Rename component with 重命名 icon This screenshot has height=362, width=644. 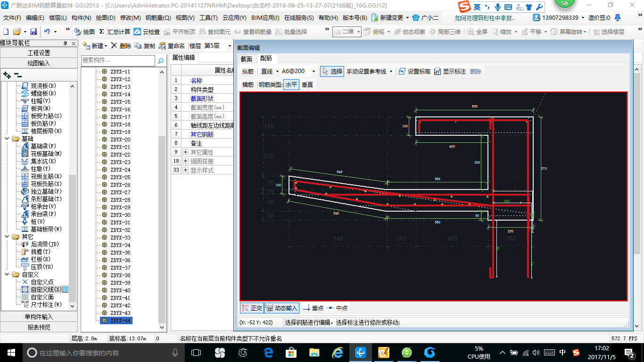[x=172, y=46]
